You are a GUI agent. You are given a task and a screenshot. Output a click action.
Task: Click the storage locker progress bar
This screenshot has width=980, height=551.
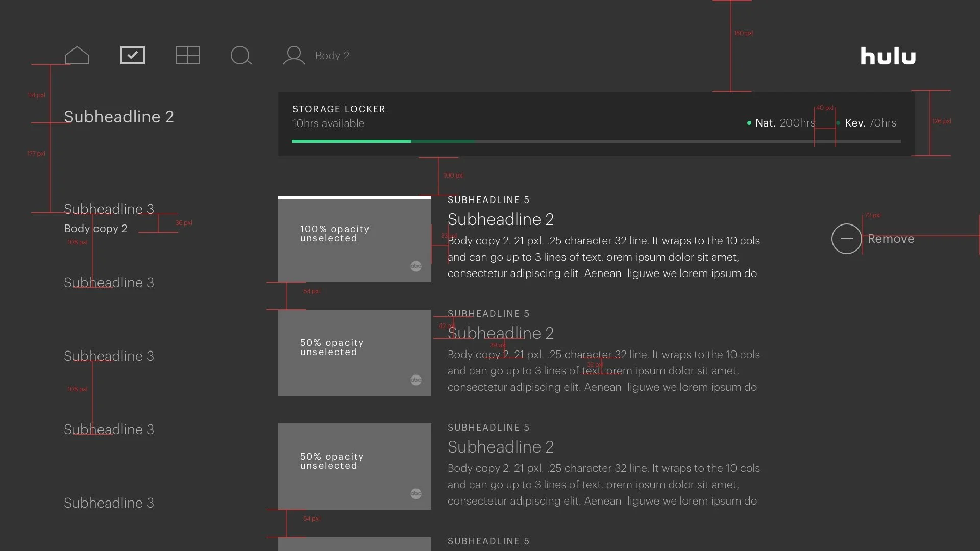596,141
